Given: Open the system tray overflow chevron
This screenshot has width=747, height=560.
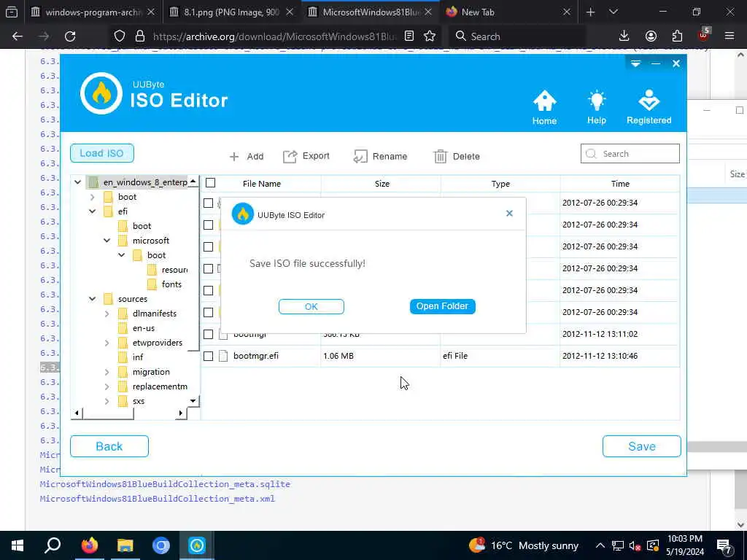Looking at the screenshot, I should 600,545.
